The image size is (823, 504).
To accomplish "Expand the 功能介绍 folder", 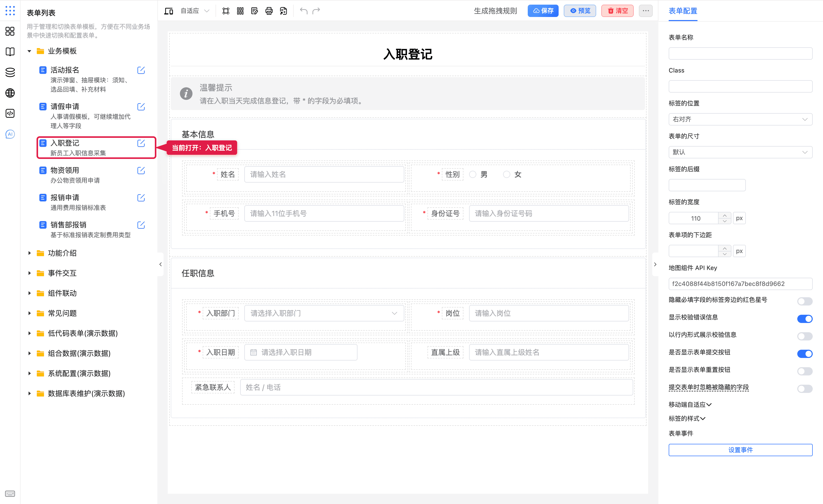I will click(29, 253).
